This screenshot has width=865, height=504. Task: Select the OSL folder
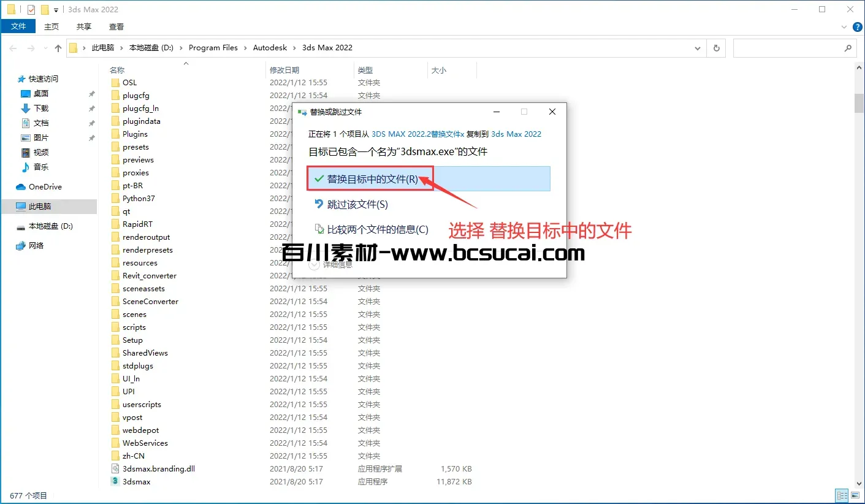coord(129,83)
